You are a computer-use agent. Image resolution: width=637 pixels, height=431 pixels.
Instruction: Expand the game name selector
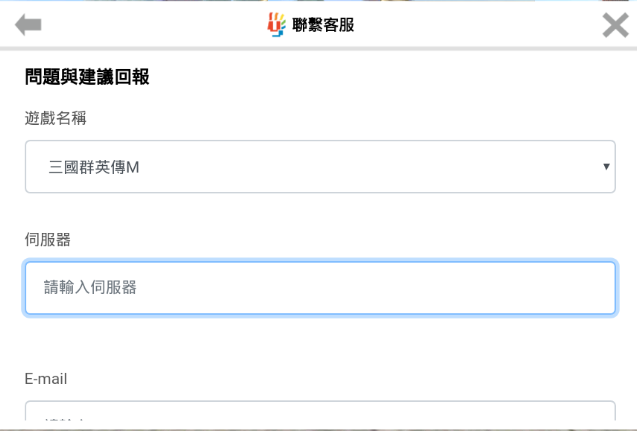[x=320, y=167]
